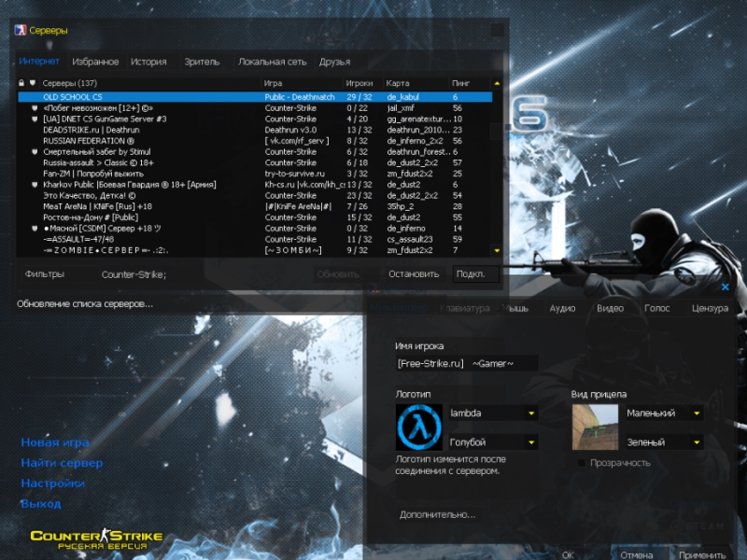Switch to the Зритель tab
This screenshot has height=560, width=747.
click(x=202, y=62)
